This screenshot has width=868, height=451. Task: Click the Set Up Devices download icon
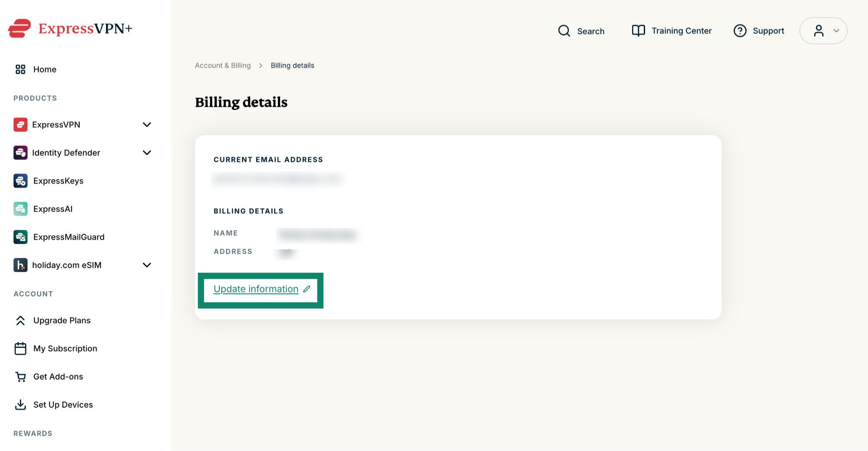(x=20, y=405)
